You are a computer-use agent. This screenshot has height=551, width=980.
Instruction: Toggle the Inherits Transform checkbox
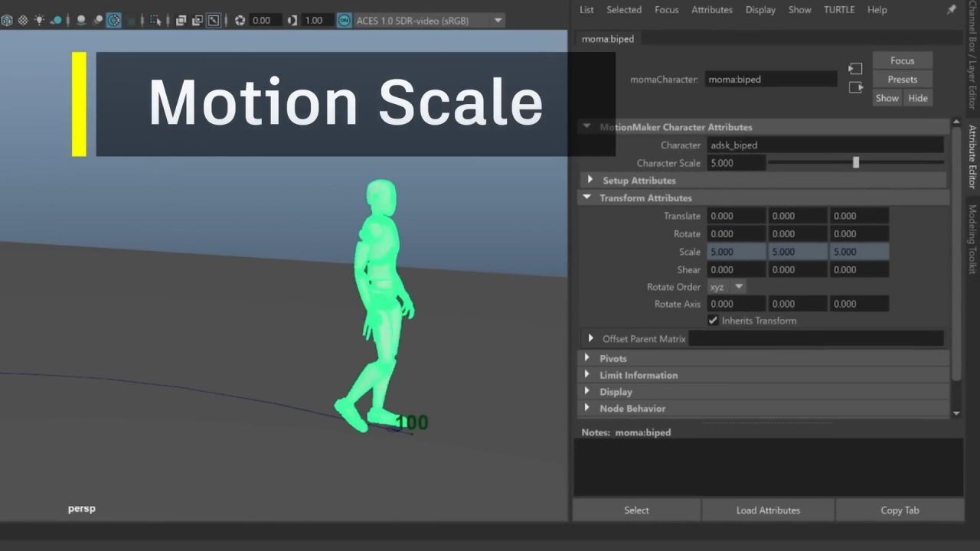tap(713, 321)
